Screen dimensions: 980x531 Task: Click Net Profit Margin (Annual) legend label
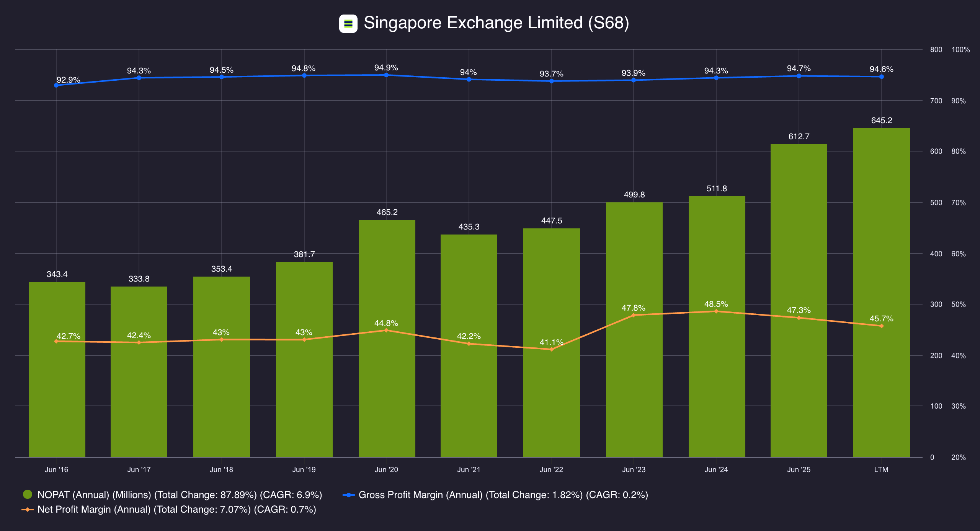click(x=176, y=510)
